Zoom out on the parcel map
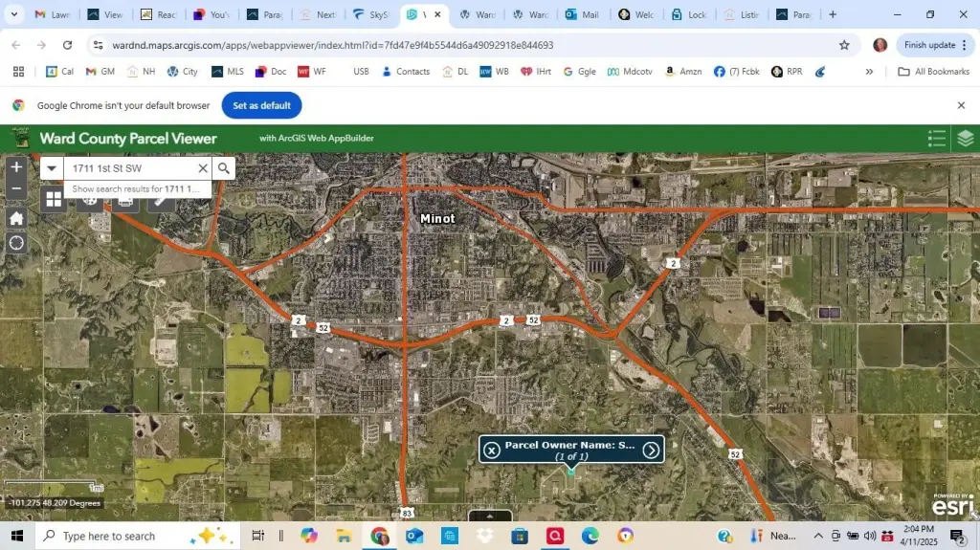The image size is (980, 550). pyautogui.click(x=16, y=188)
